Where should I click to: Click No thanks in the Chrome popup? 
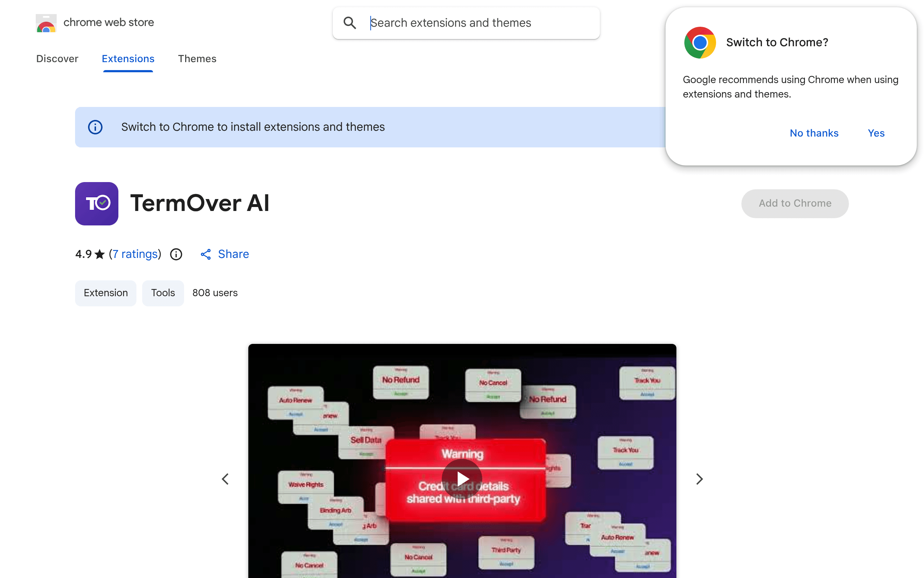point(814,133)
